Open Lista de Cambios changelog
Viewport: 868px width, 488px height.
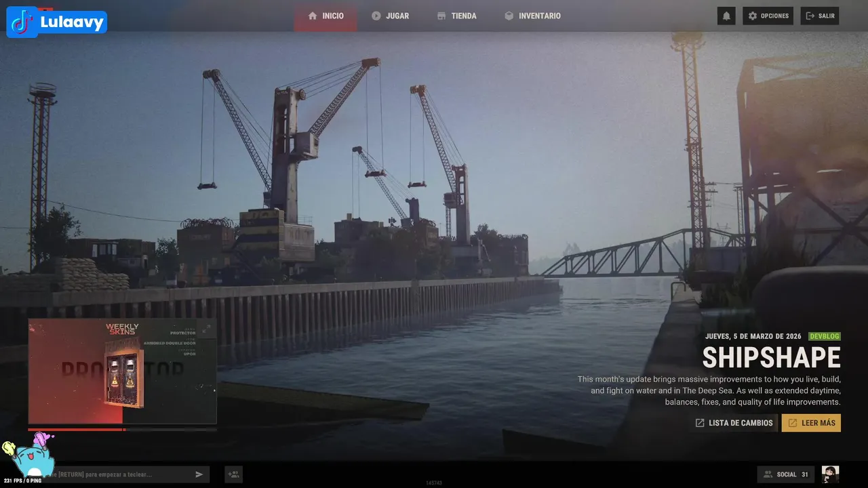coord(734,423)
